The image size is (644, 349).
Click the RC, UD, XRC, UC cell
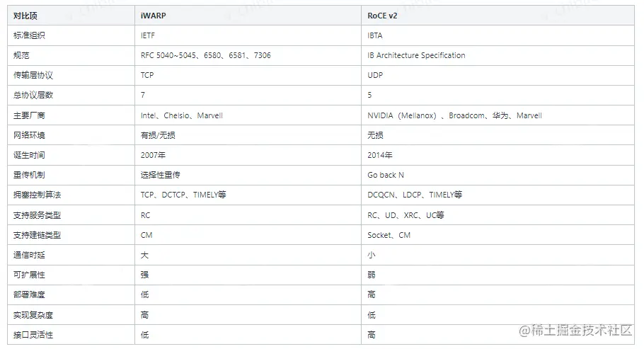[x=406, y=215]
